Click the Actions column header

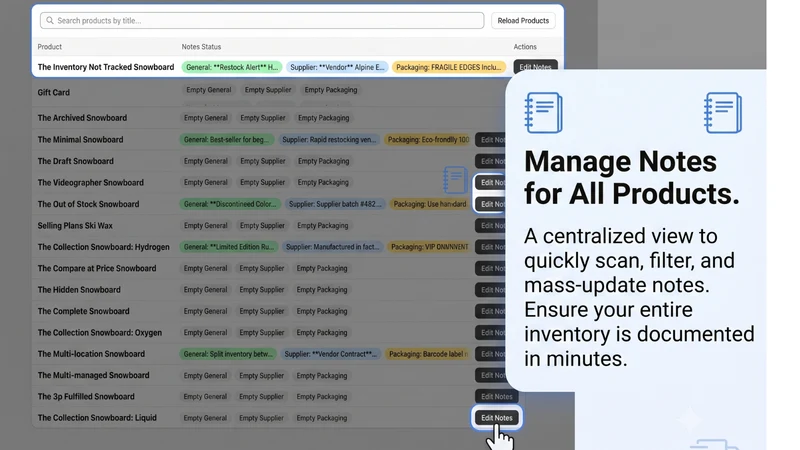(525, 46)
